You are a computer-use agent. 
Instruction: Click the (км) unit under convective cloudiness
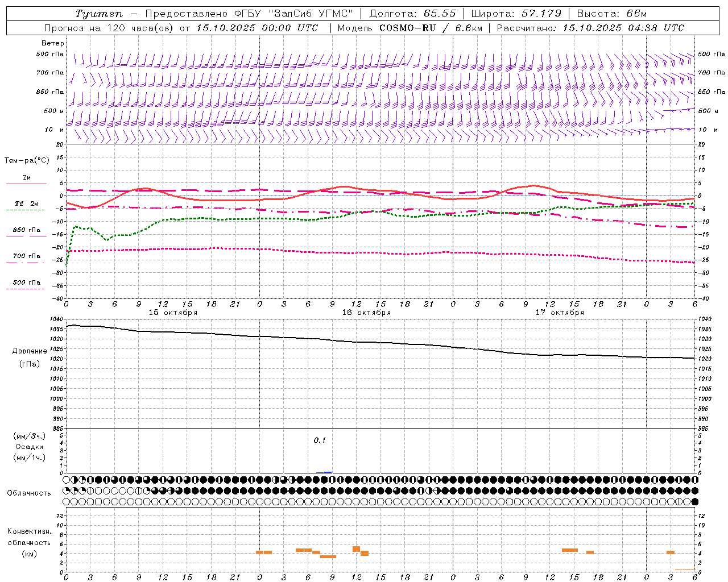pos(29,554)
